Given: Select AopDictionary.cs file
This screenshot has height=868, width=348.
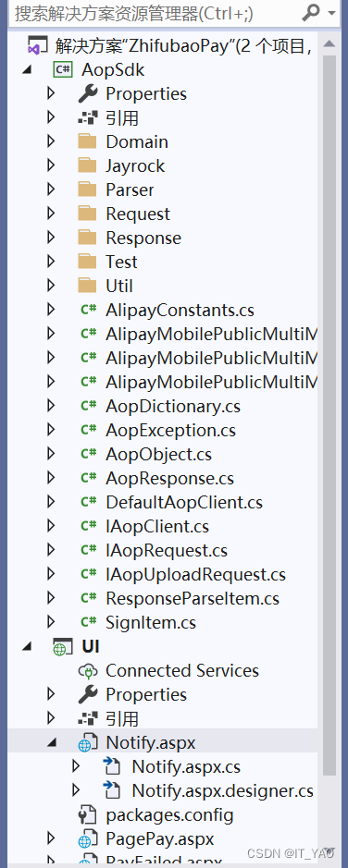Looking at the screenshot, I should pyautogui.click(x=173, y=407).
